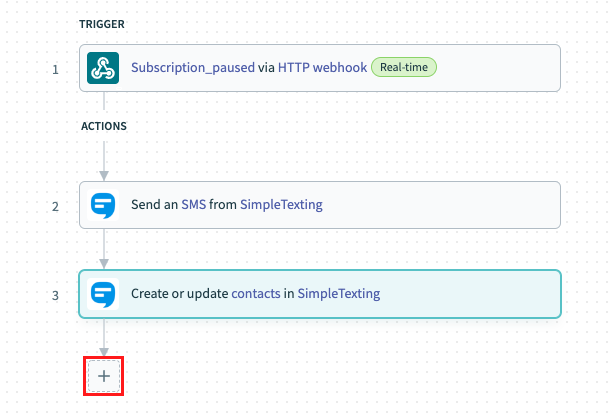Add a new step with the plus button
608x419 pixels.
(x=104, y=376)
